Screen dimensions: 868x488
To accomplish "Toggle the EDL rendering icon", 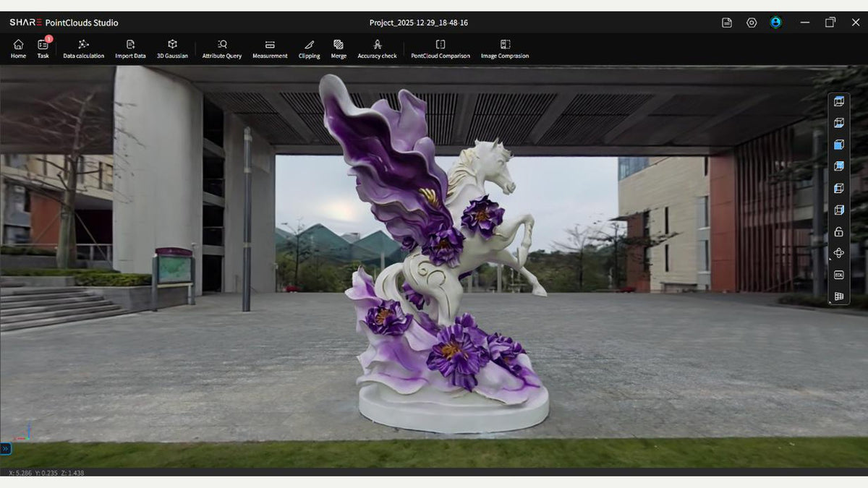I will pos(839,275).
